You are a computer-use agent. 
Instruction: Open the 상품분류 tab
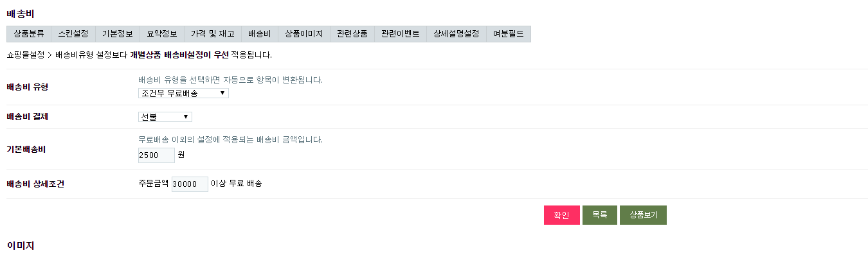coord(29,34)
